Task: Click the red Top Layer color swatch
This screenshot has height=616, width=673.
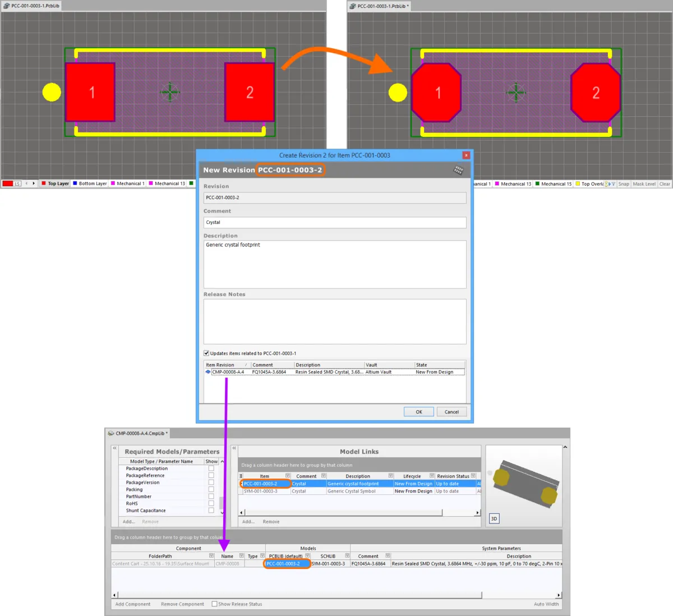Action: coord(44,183)
